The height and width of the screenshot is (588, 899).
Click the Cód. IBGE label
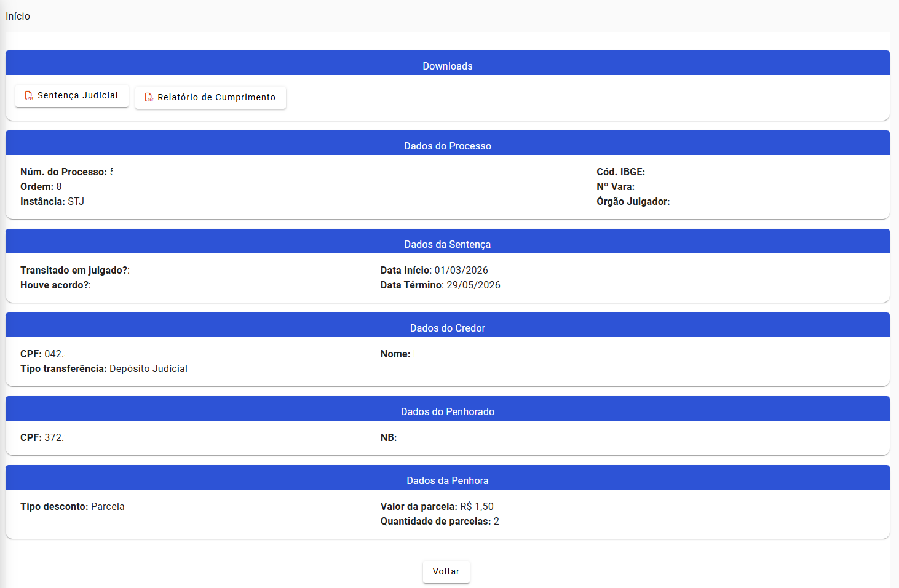pos(621,172)
